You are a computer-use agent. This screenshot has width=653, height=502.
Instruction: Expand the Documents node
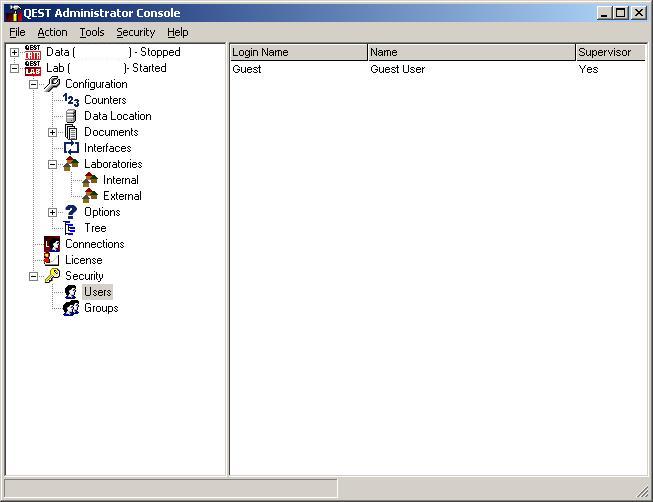(52, 132)
